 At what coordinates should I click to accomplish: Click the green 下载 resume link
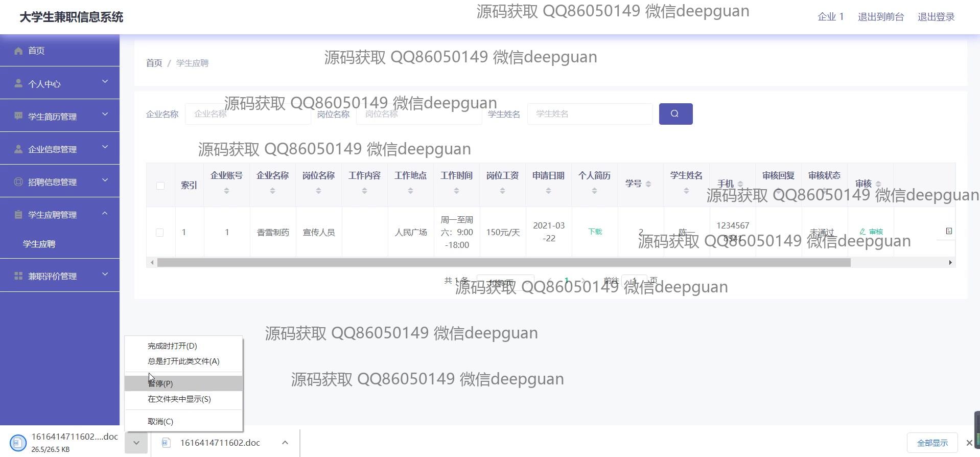point(595,232)
